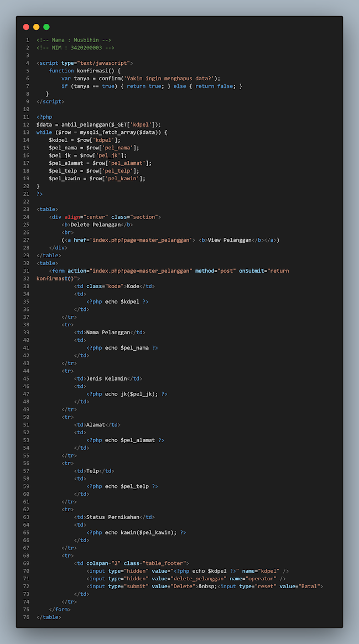Click the 'delete_pelanggan' hidden input line
Image resolution: width=359 pixels, height=644 pixels.
(x=186, y=579)
